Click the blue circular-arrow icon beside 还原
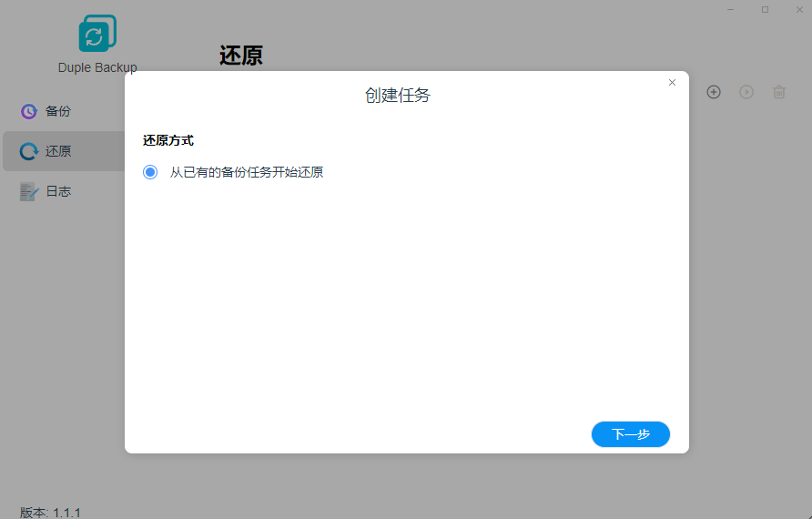The width and height of the screenshot is (812, 519). click(29, 151)
